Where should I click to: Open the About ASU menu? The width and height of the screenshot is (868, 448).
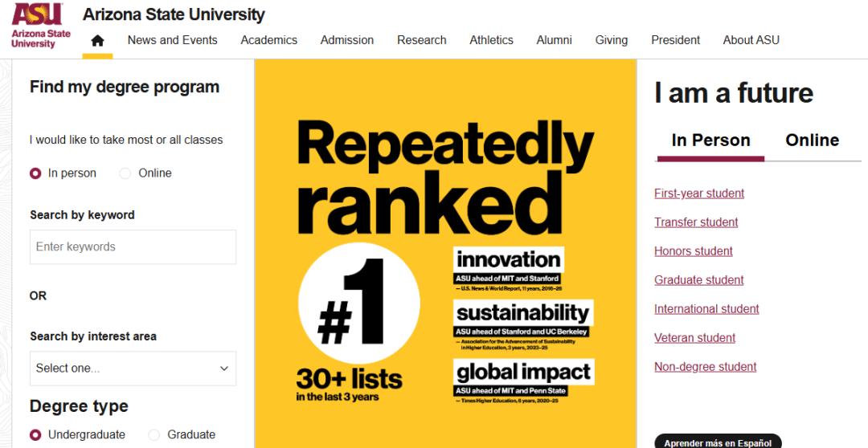[751, 40]
